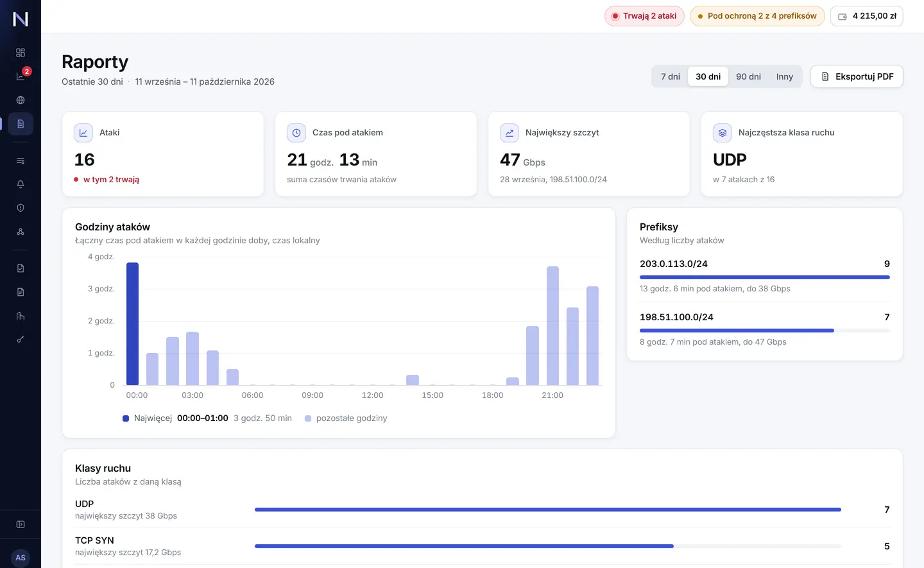The height and width of the screenshot is (568, 924).
Task: Select the active reports document icon in sidebar
Action: pos(21,124)
